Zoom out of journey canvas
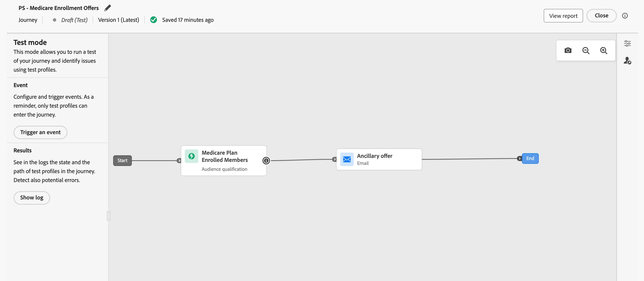 [586, 51]
